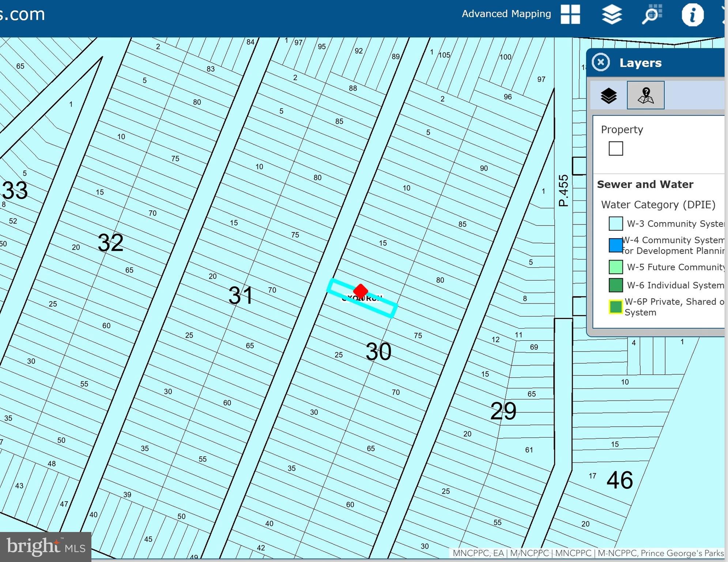Click the four-square grid basemap icon

[x=570, y=14]
